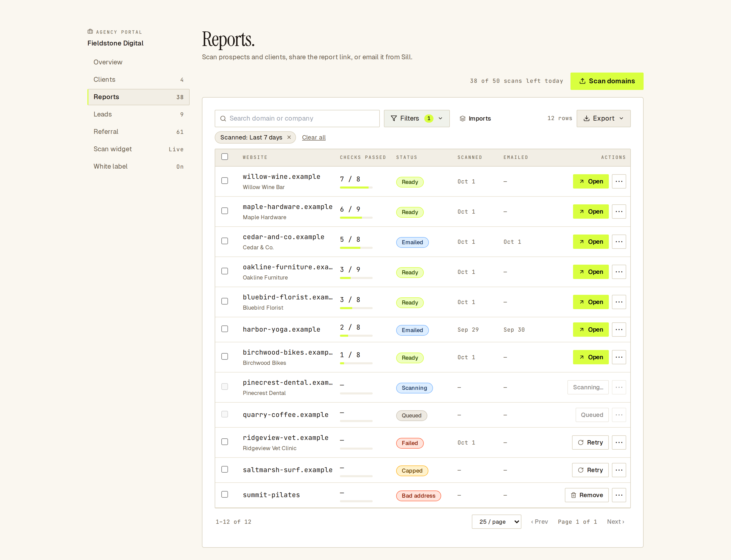The height and width of the screenshot is (560, 731).
Task: Check the harbor-yoga.example row checkbox
Action: point(225,329)
